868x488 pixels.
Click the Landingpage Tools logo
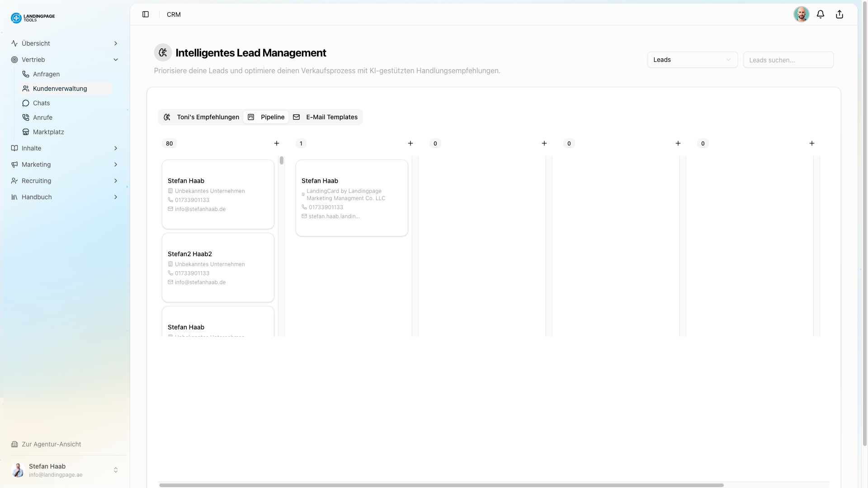click(x=33, y=18)
